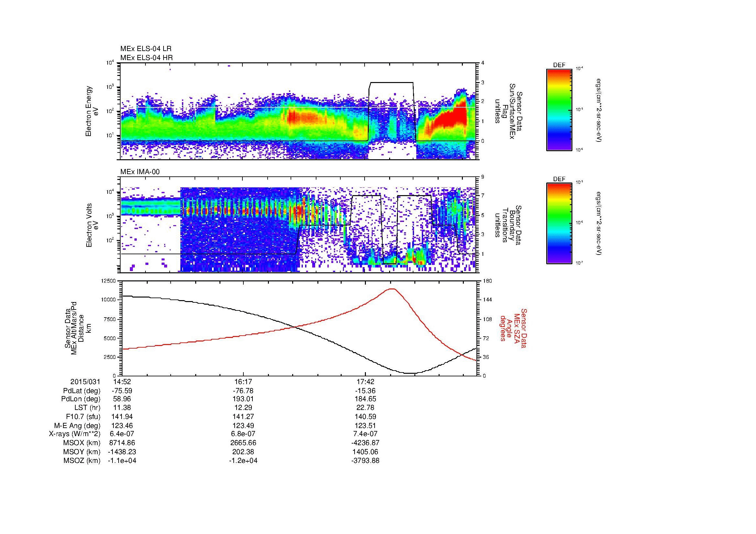Click the PdLon value '58.96'
The width and height of the screenshot is (756, 534).
[x=122, y=399]
